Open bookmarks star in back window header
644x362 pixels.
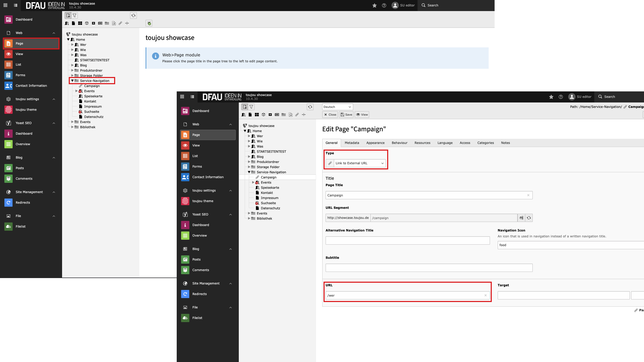pos(375,5)
